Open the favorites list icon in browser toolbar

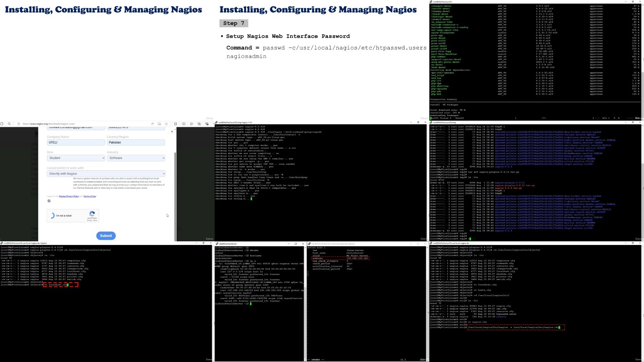click(191, 124)
